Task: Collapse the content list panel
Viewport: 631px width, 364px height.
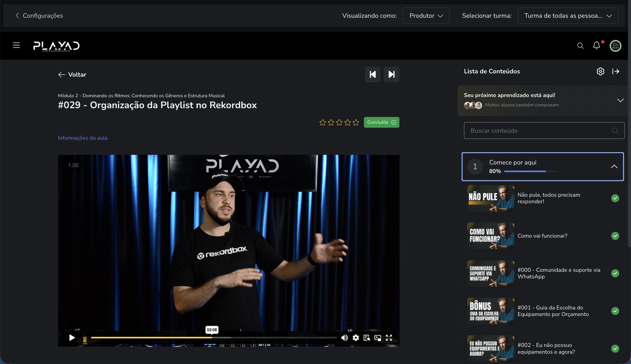Action: pos(616,71)
